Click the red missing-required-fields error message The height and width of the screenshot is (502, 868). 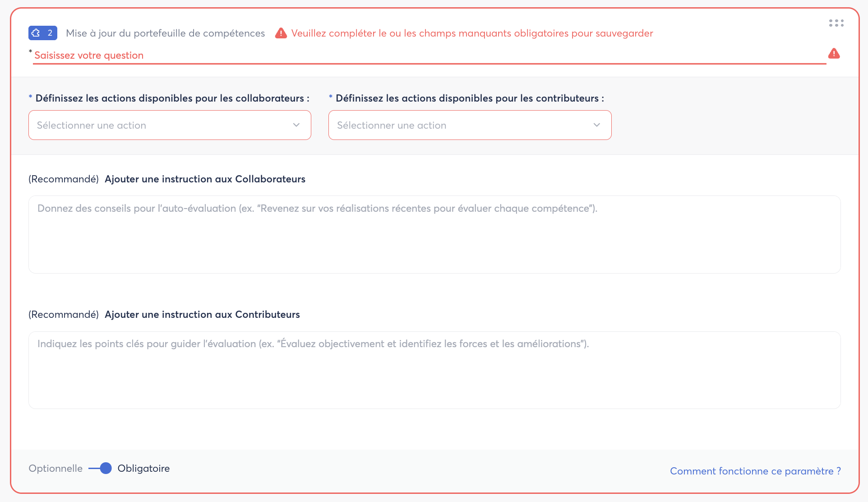pos(472,33)
